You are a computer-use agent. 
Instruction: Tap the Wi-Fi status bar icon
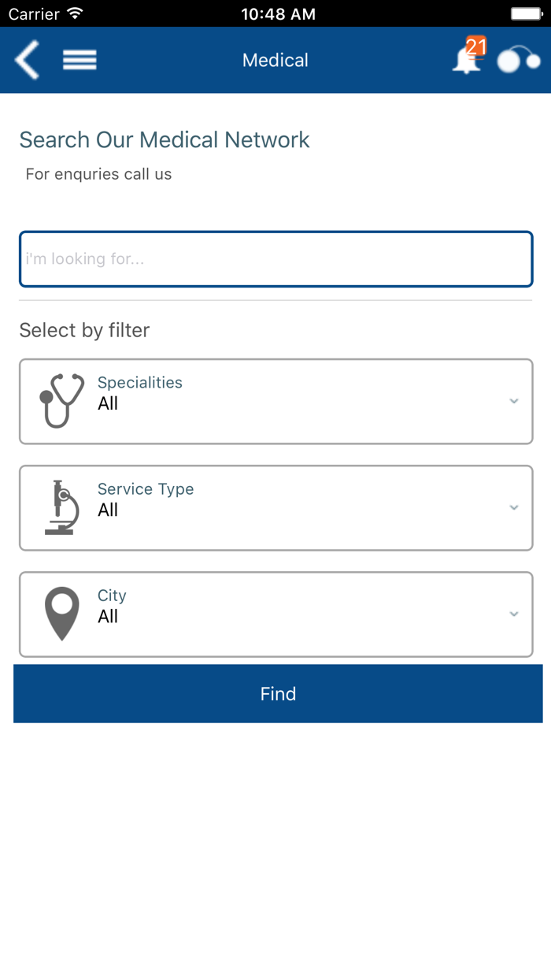(76, 13)
